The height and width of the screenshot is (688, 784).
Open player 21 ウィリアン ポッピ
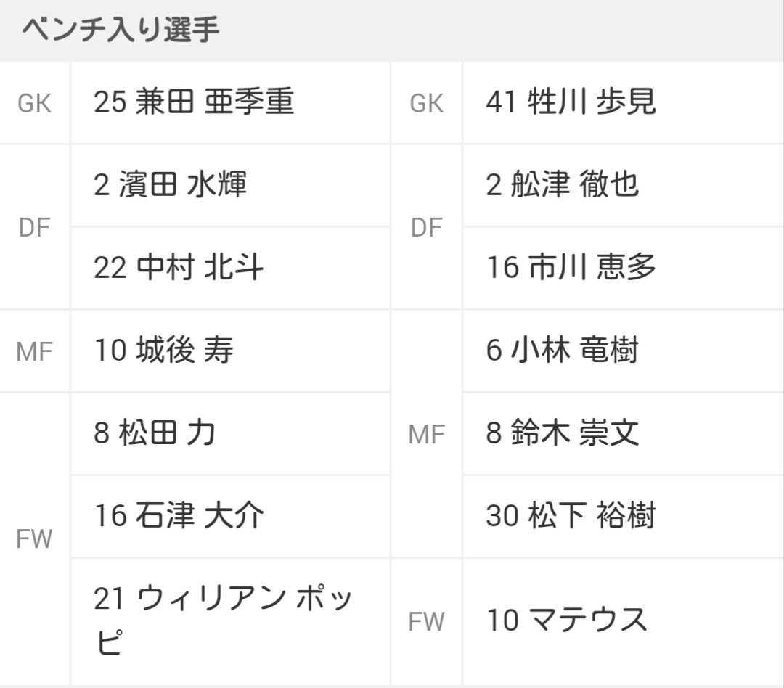[x=230, y=622]
